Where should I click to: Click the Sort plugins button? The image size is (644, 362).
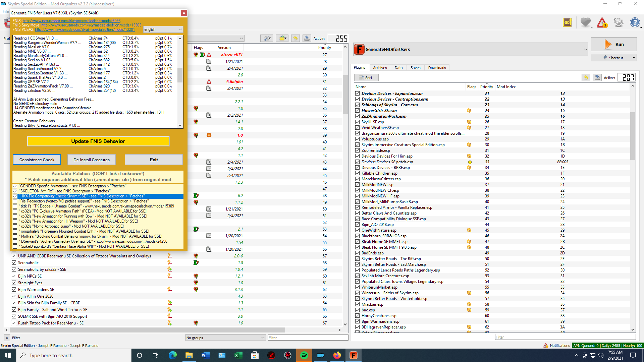point(366,77)
